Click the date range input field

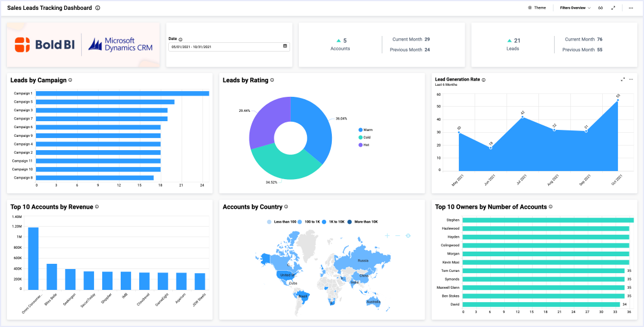point(225,46)
